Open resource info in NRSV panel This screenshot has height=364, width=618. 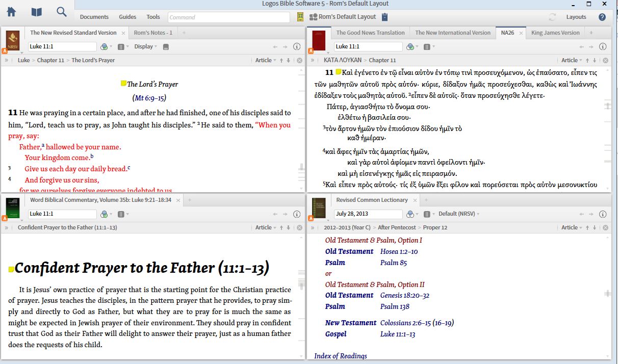297,46
